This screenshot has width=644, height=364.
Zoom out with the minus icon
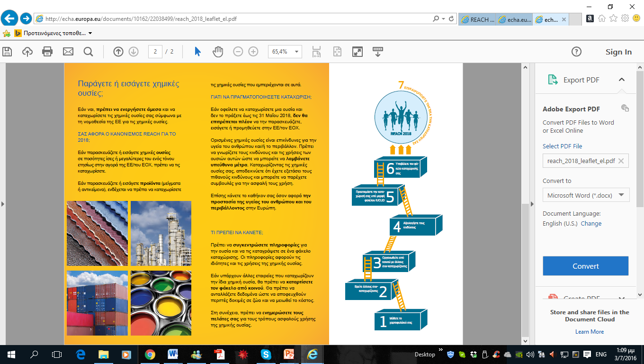[x=238, y=52]
